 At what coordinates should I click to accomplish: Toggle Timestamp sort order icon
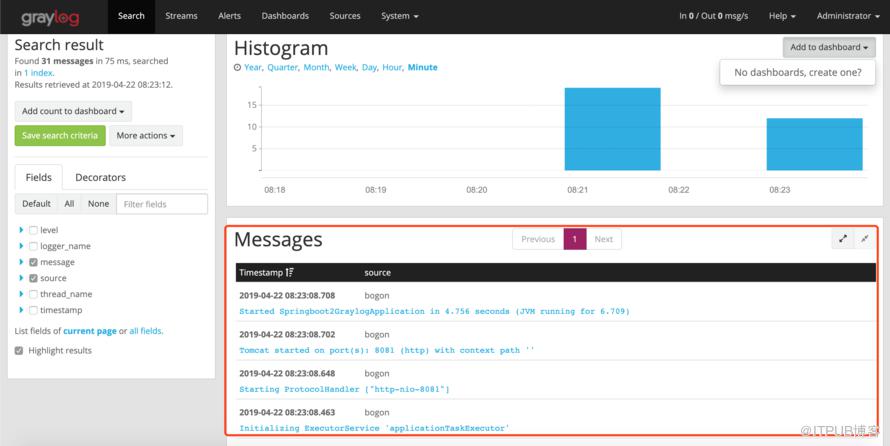289,273
